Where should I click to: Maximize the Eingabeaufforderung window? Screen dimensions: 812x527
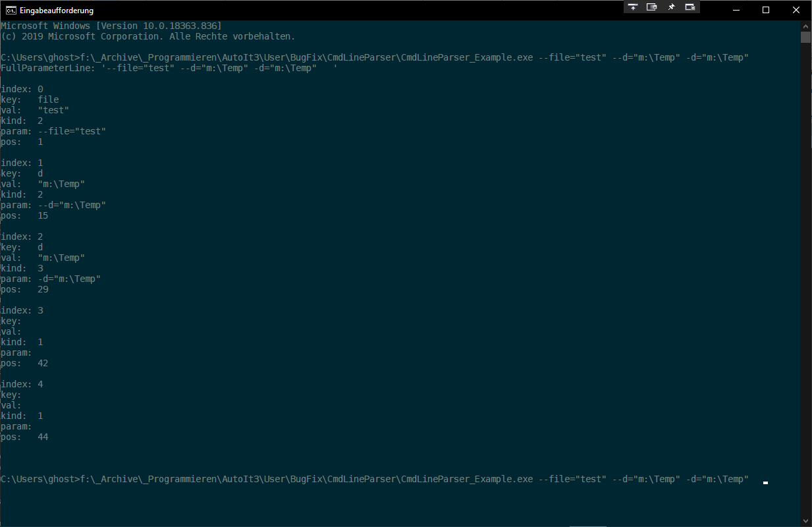[765, 10]
